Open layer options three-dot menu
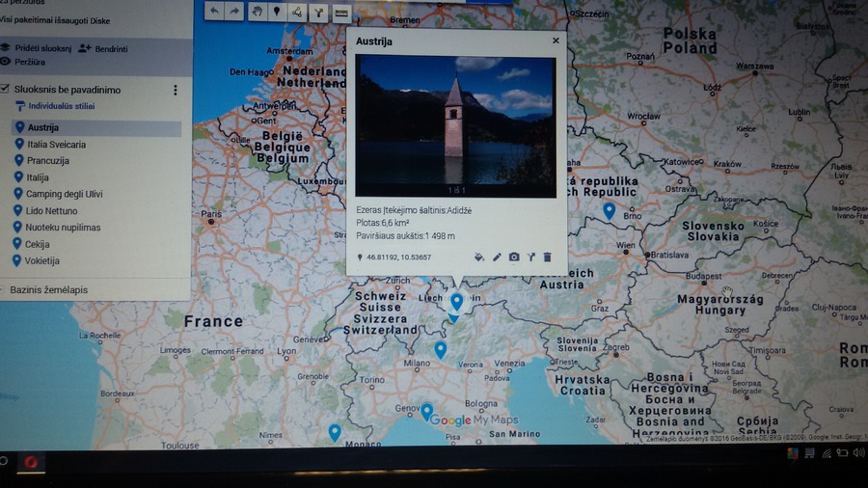 pyautogui.click(x=176, y=90)
